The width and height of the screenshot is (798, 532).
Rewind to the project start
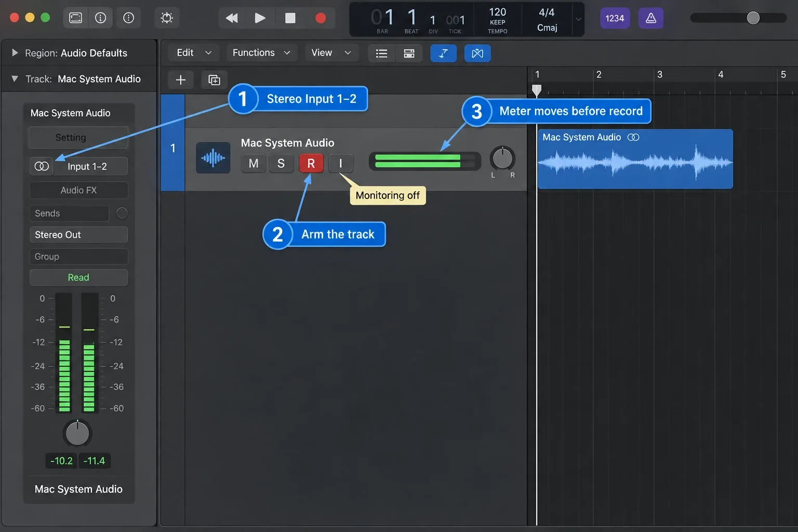coord(231,18)
